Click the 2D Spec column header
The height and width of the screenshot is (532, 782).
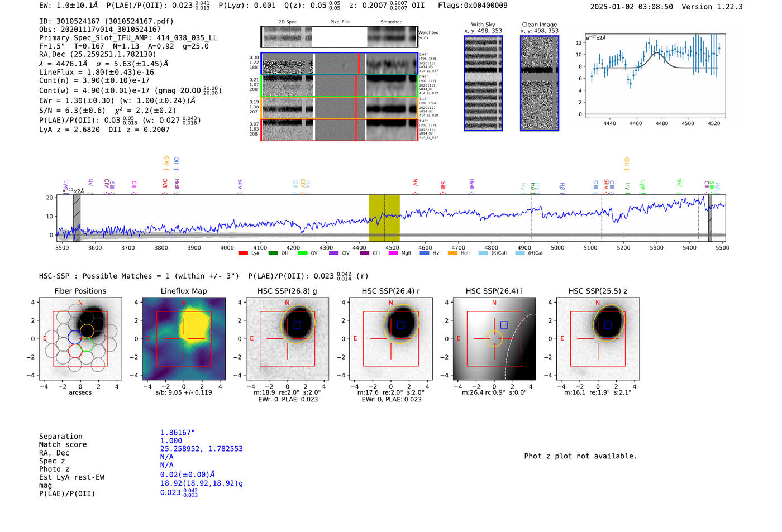[288, 22]
